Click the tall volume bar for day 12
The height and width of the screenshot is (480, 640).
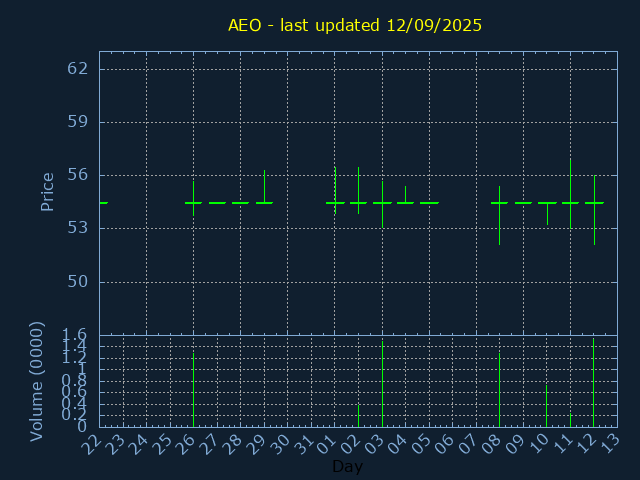coord(593,383)
